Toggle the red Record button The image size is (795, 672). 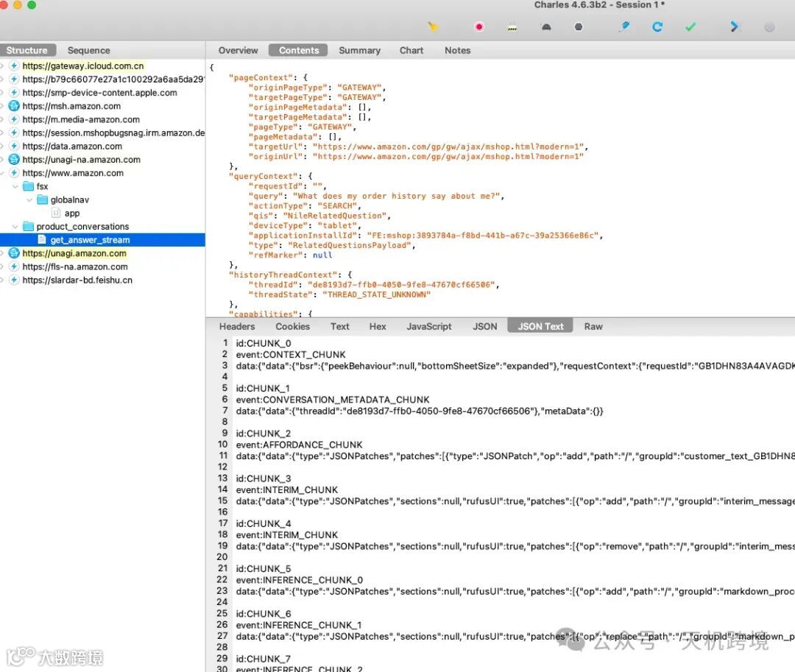click(x=479, y=27)
